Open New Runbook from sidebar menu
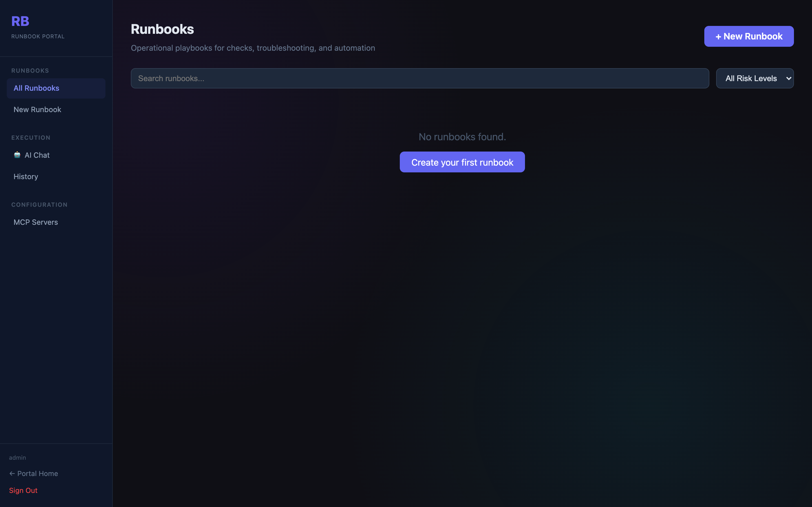 (x=37, y=110)
